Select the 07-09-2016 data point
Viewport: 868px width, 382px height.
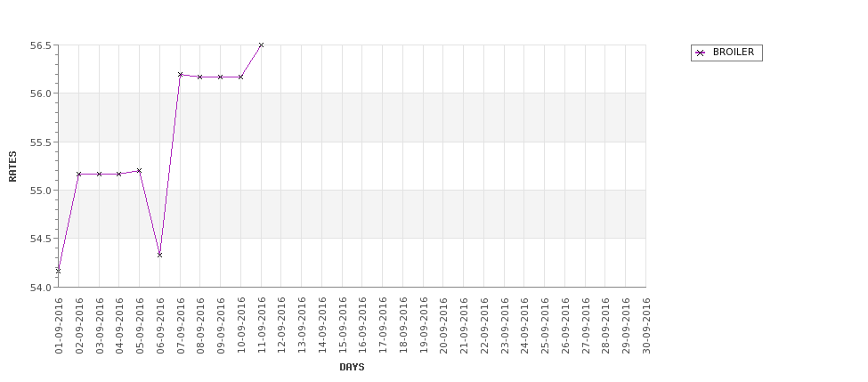tap(180, 75)
